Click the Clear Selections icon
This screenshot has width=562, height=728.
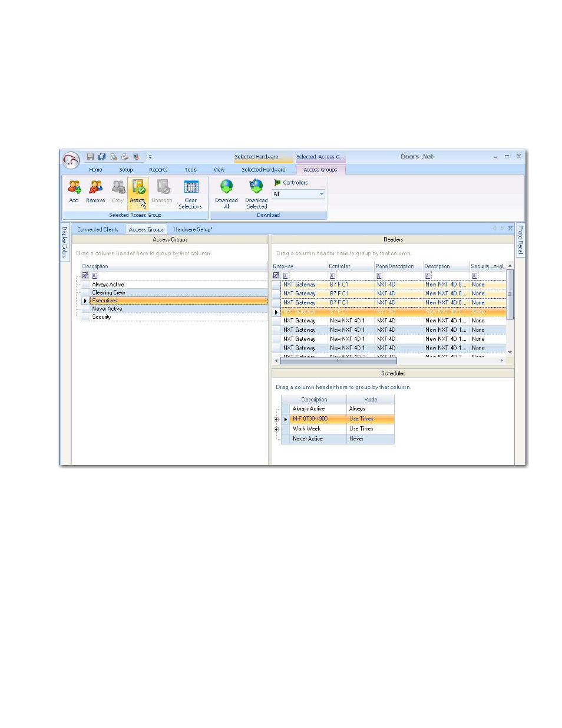pos(190,187)
